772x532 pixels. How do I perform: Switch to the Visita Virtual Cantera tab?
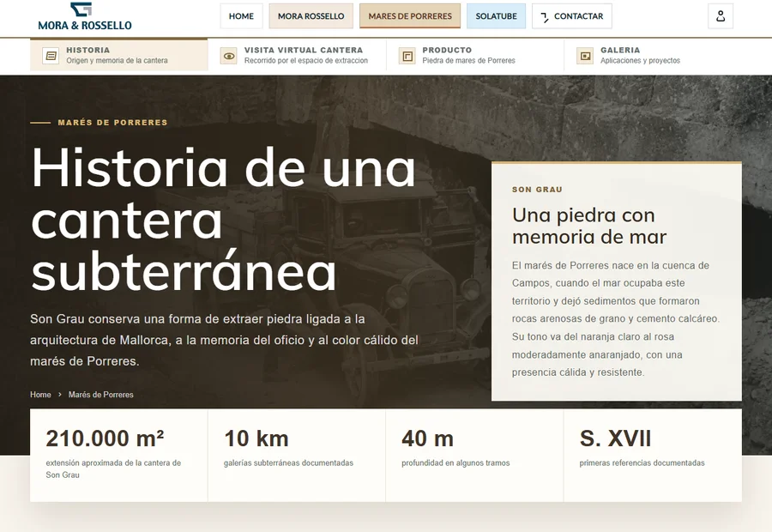tap(297, 55)
